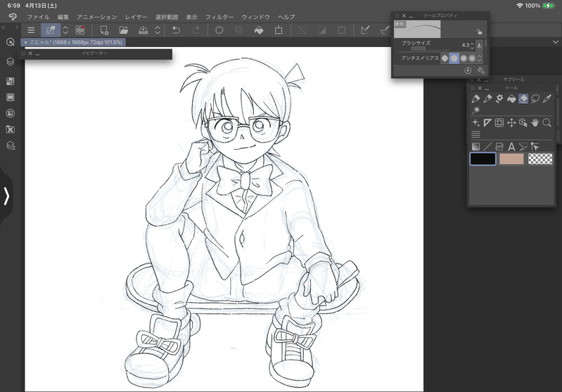Click the brush size dynamics arrow button

point(479,46)
